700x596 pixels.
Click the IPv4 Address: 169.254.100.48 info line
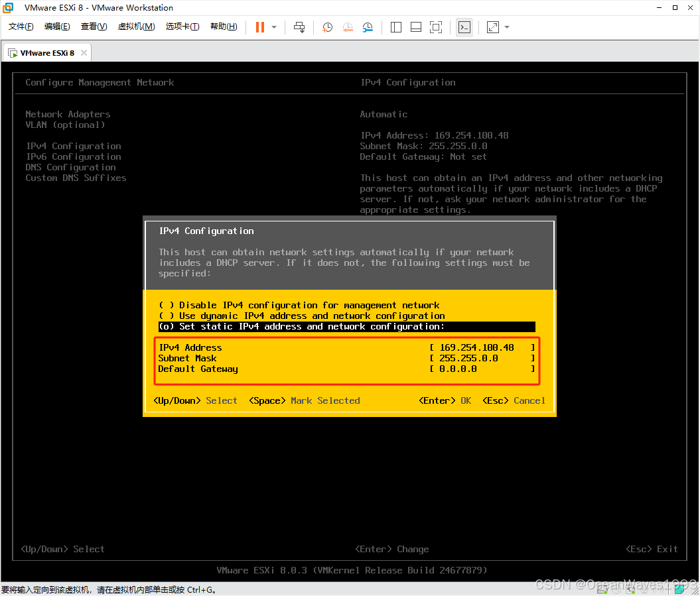pos(435,136)
